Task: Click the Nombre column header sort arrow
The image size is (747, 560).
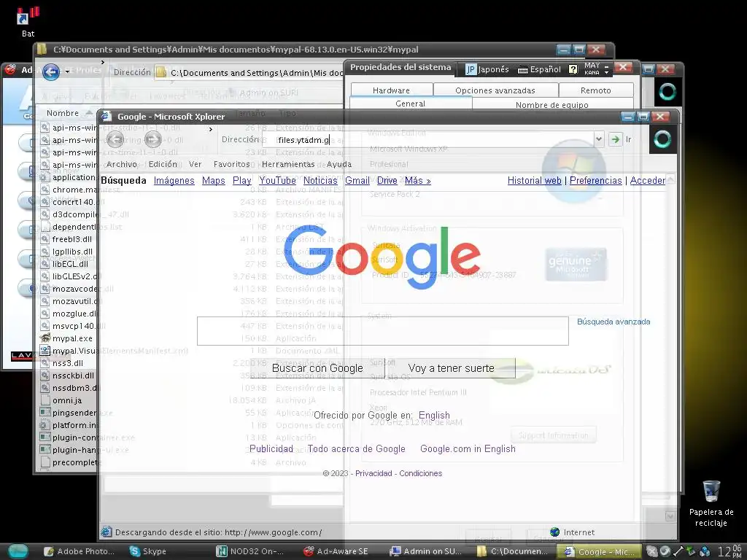Action: point(88,113)
